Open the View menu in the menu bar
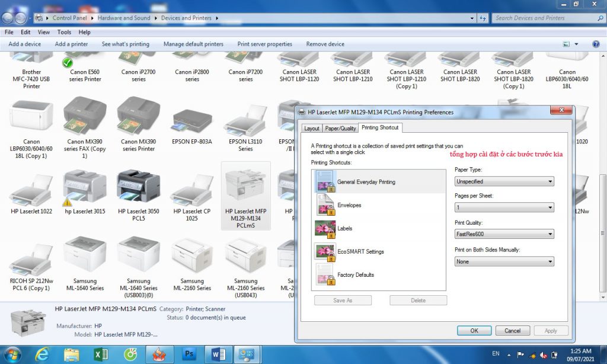The image size is (607, 364). coord(43,32)
